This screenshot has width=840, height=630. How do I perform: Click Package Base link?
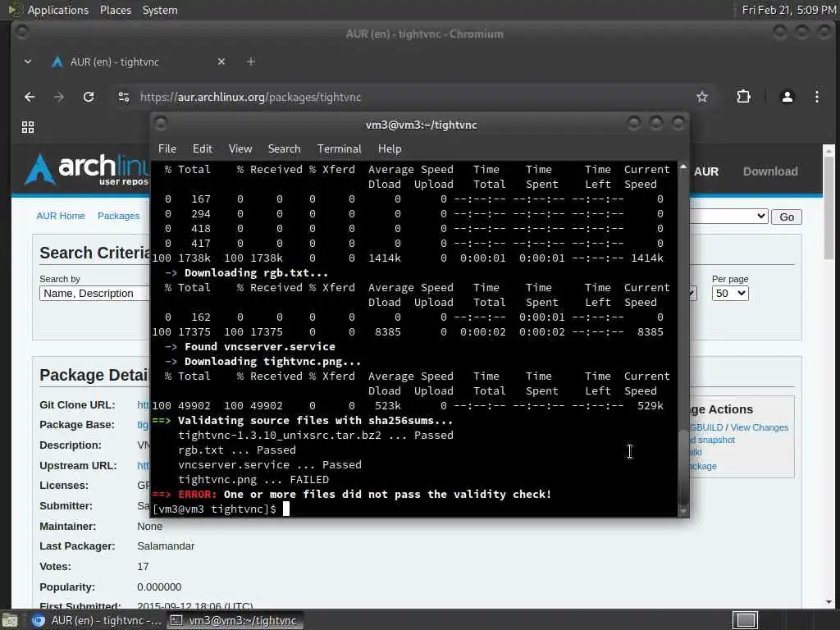(x=143, y=425)
